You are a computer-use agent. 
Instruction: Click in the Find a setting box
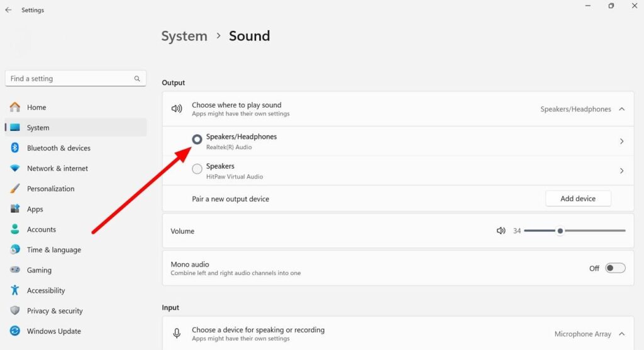tap(75, 79)
